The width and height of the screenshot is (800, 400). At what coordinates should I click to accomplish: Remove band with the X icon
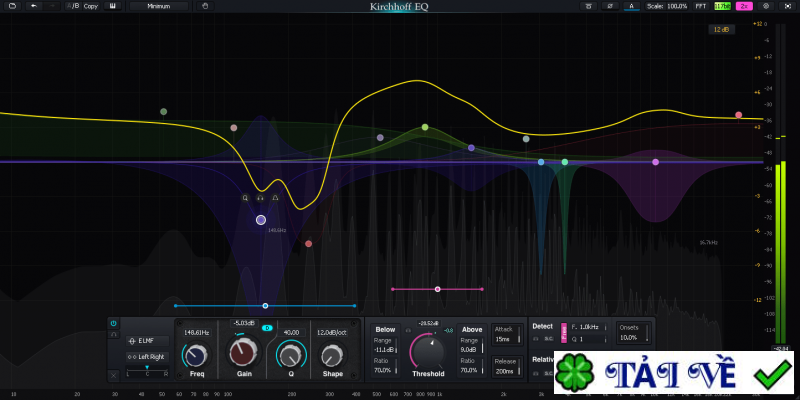pos(113,374)
